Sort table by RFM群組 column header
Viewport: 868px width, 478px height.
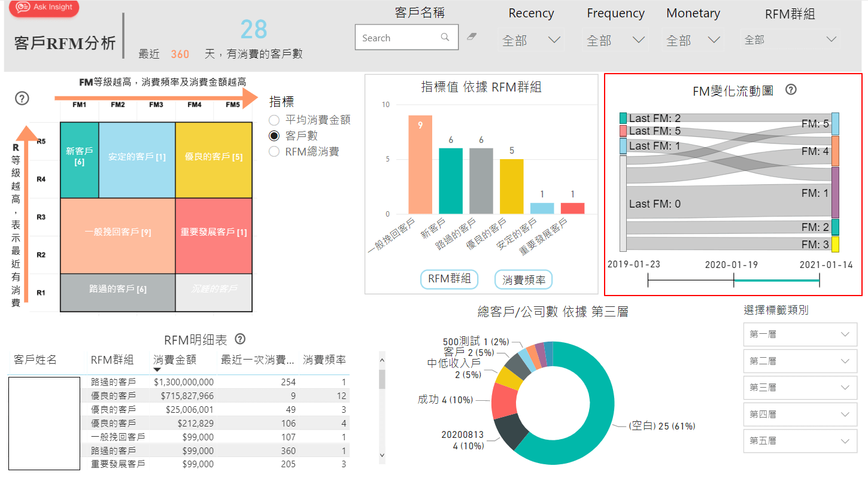point(113,360)
